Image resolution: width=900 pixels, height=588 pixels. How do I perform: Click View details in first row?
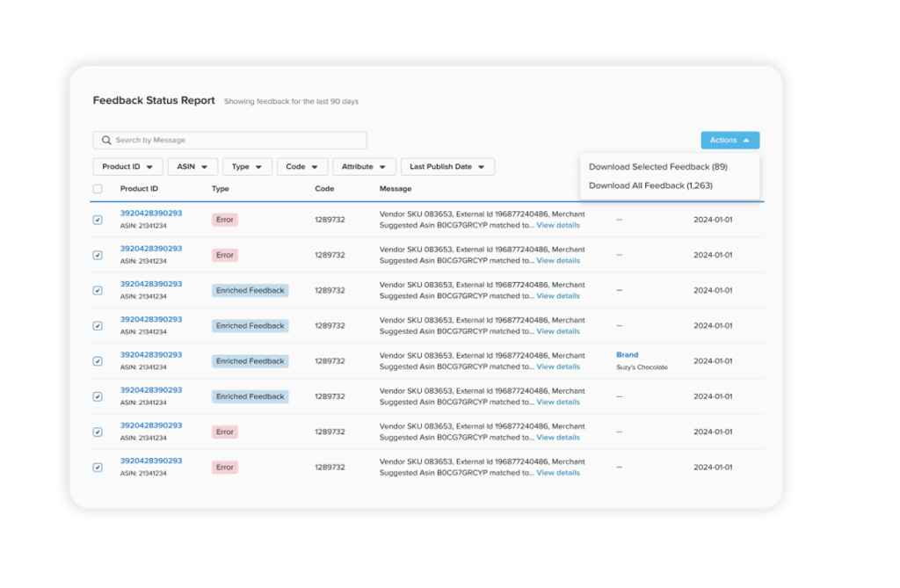558,226
